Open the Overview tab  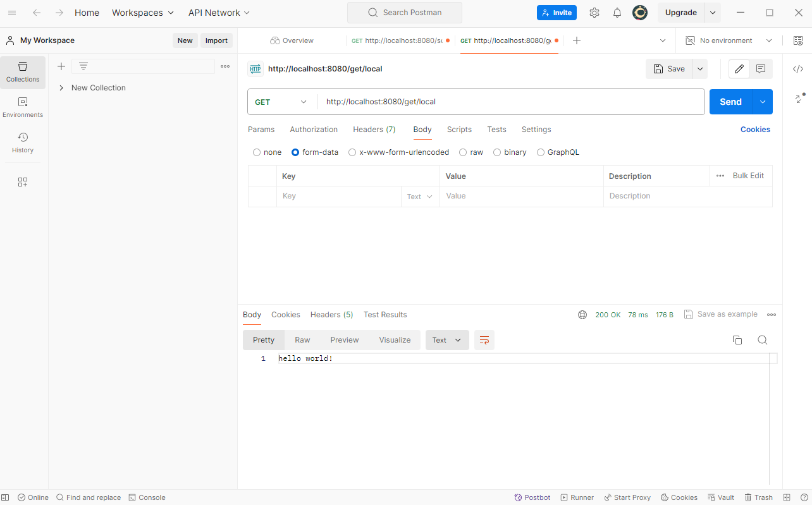pyautogui.click(x=292, y=40)
